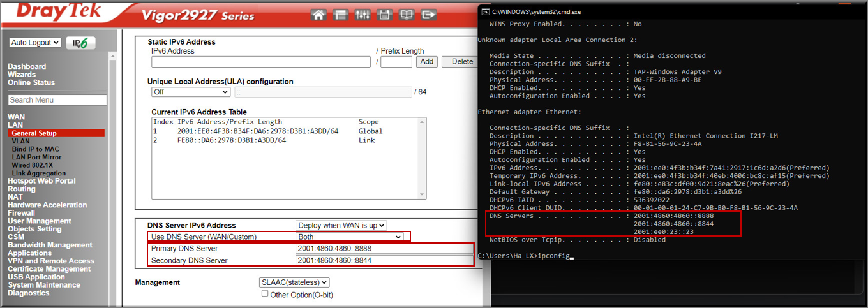
Task: Select LAN Port Mirror
Action: click(36, 157)
